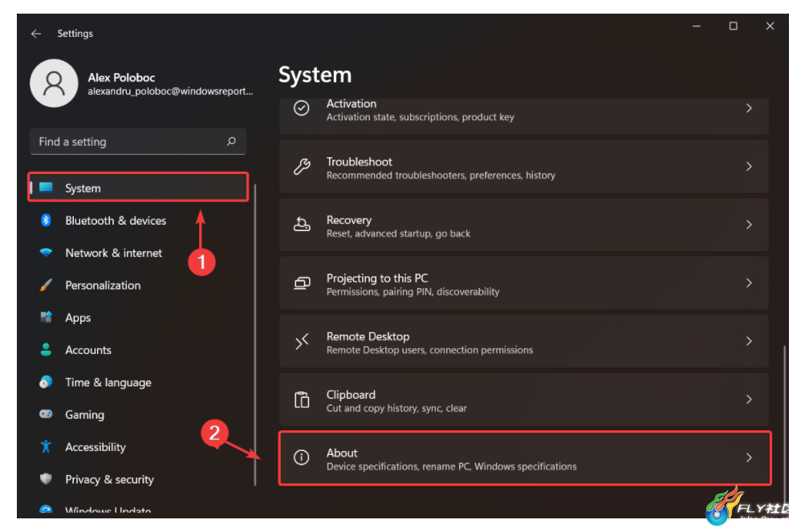Viewport: 805px width, 532px height.
Task: Click the Accounts person icon in sidebar
Action: 46,350
